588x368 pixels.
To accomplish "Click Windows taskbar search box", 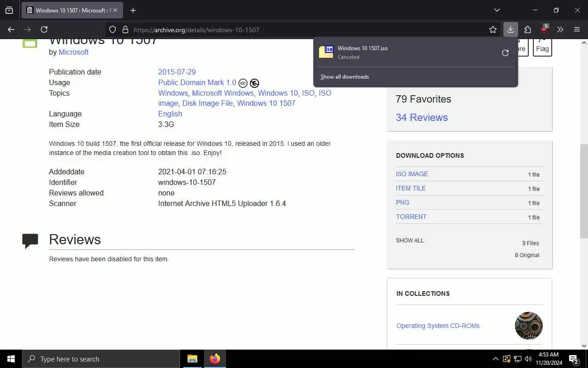I will point(101,359).
